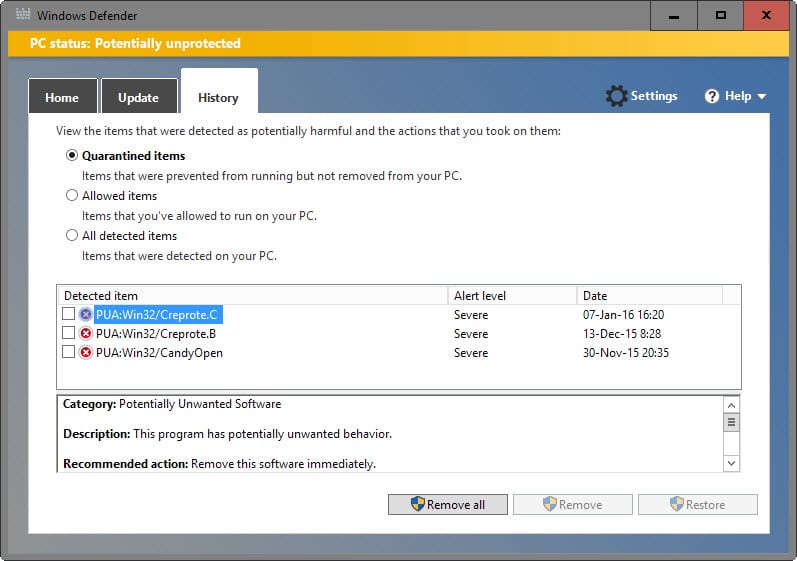Screen dimensions: 797x561
Task: Close the Windows Defender window
Action: click(767, 16)
